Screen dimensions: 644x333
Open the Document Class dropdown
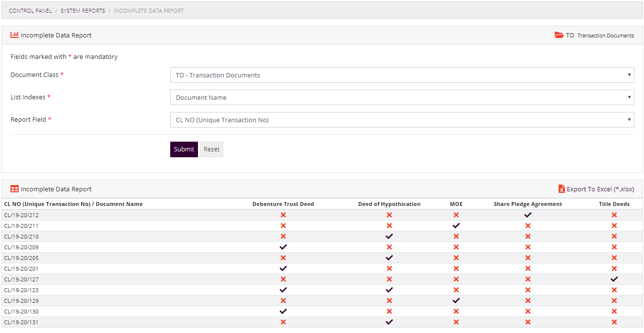click(x=402, y=75)
